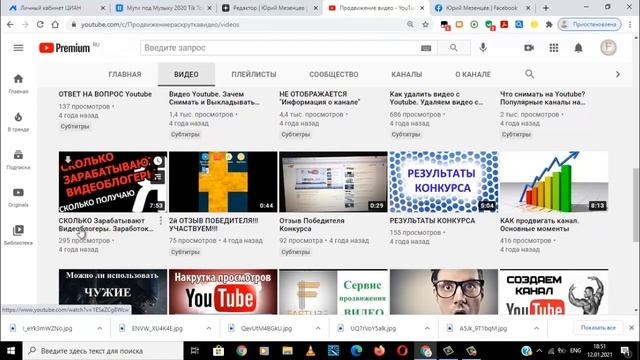Open the СОЗДАЕМ КАНАЛ thumbnail
The image size is (640, 360).
(x=554, y=291)
